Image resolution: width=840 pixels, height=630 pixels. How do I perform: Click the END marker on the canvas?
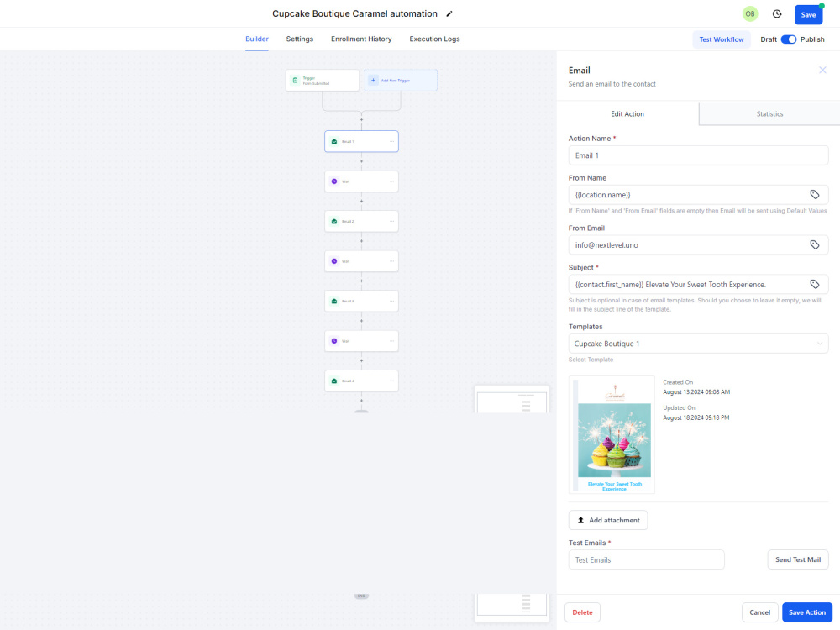coord(361,596)
